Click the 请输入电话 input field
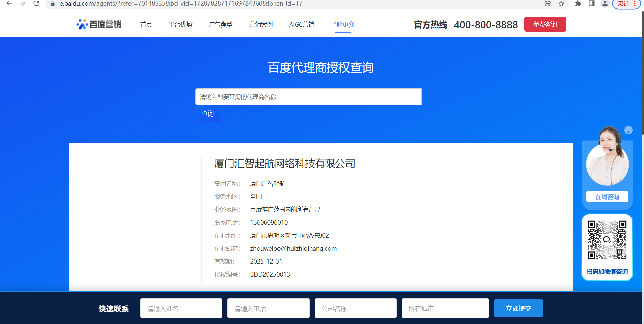 [268, 308]
